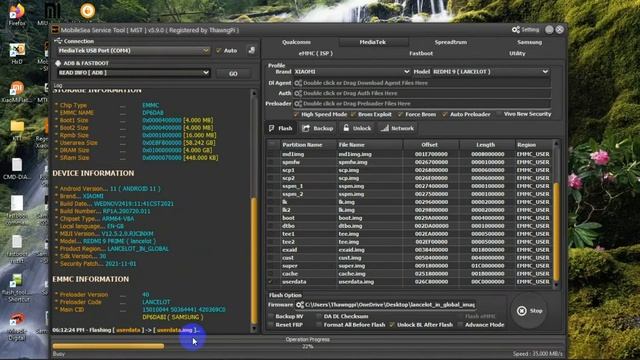Enable Advance Mode checkbox
The image size is (640, 360).
(460, 325)
